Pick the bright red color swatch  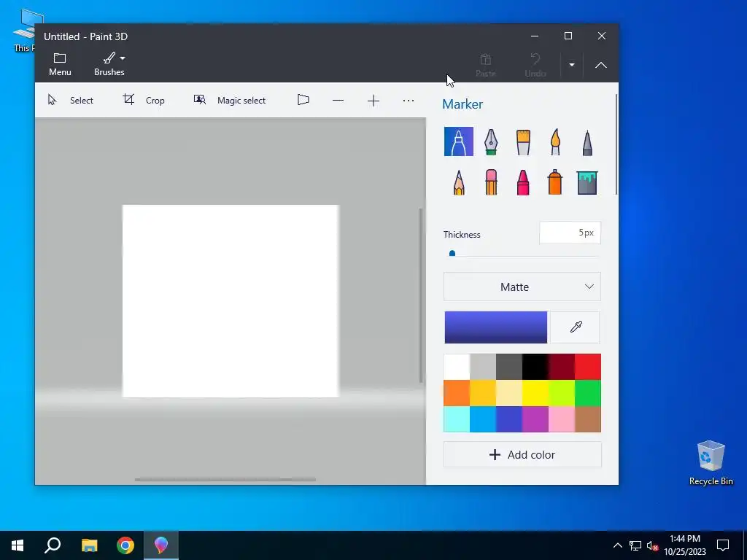pos(587,367)
